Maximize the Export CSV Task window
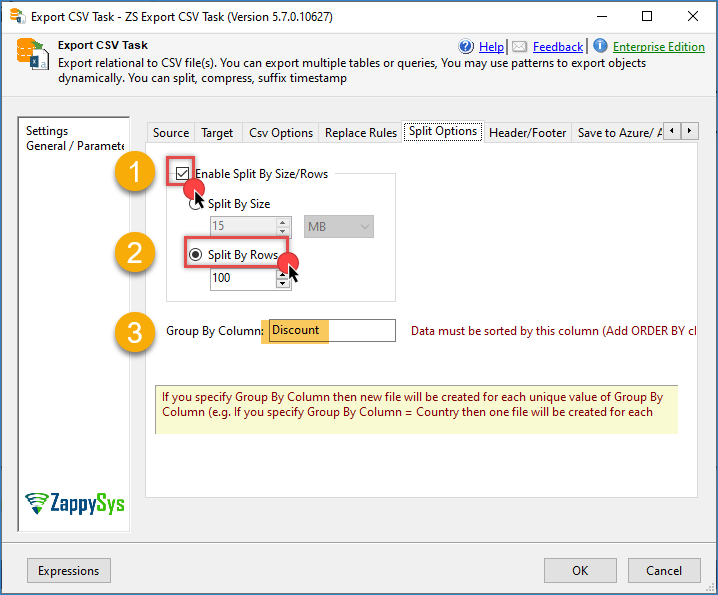The height and width of the screenshot is (595, 718). 647,16
